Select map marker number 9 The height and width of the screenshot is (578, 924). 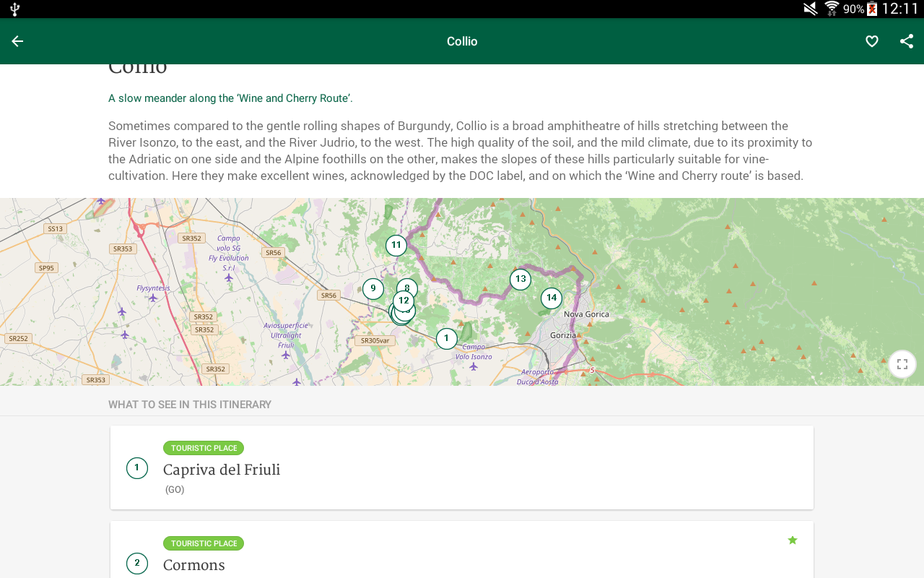[373, 289]
